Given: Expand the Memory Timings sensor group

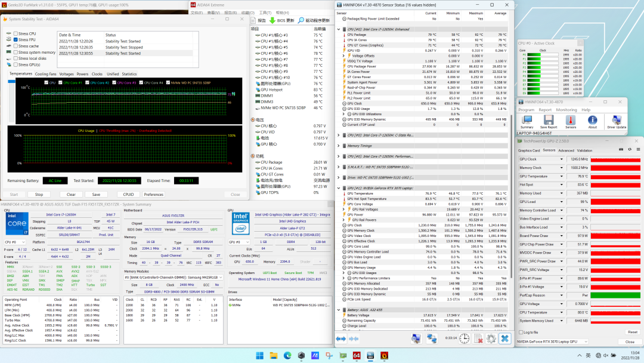Looking at the screenshot, I should click(x=339, y=145).
